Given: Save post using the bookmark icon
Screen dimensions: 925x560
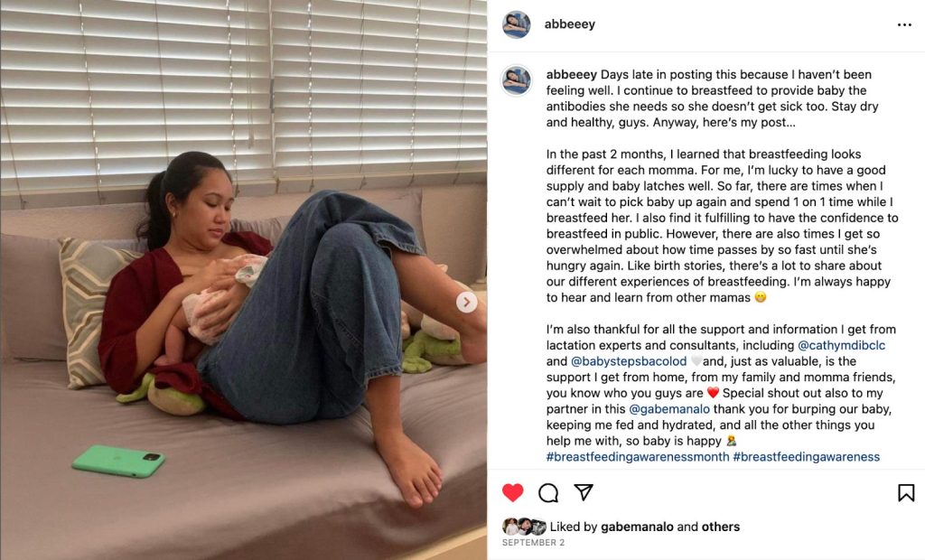Looking at the screenshot, I should [x=906, y=493].
